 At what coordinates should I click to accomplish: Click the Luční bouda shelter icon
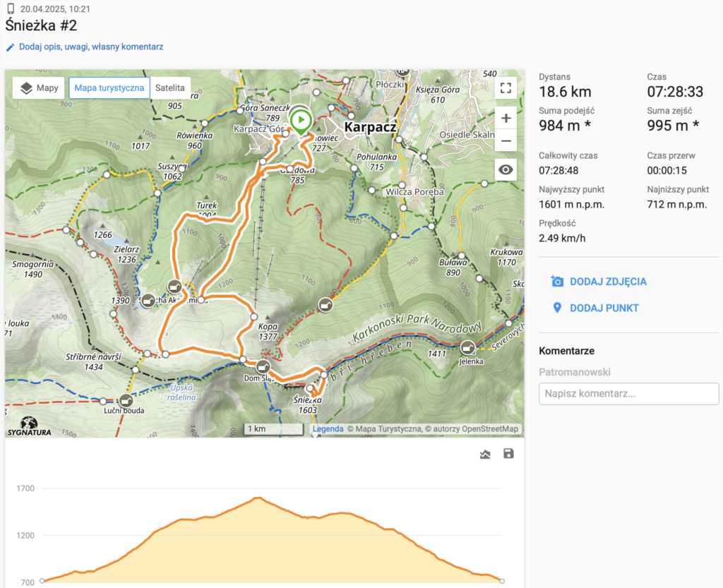click(126, 400)
